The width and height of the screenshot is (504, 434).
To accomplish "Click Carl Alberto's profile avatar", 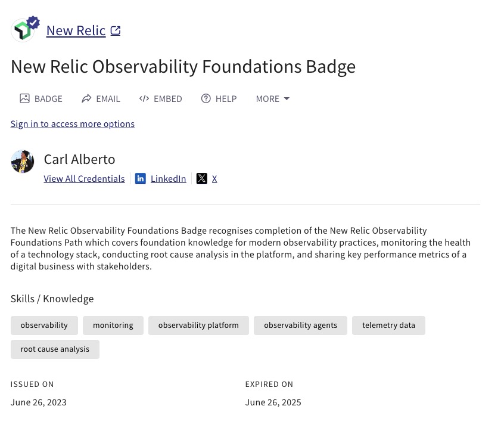I will [x=23, y=162].
